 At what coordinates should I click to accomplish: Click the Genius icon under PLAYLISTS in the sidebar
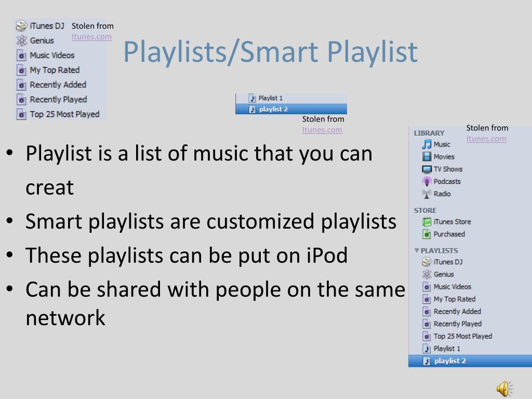pos(427,274)
